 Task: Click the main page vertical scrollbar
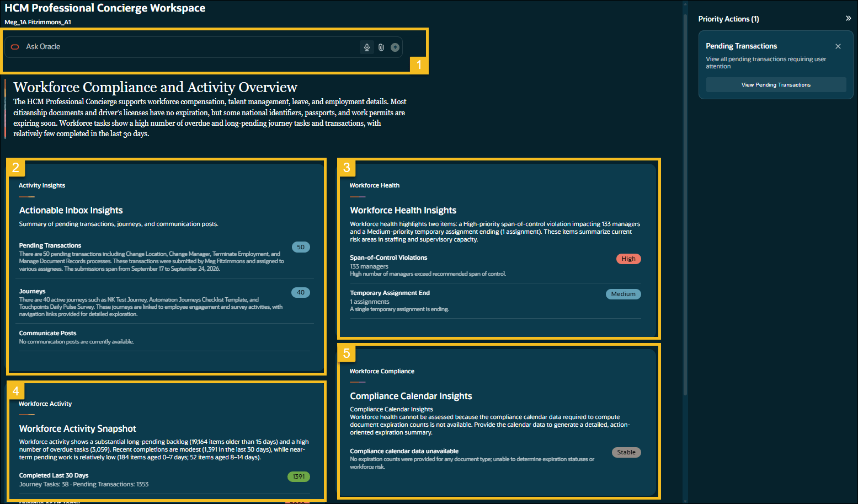coord(685,204)
